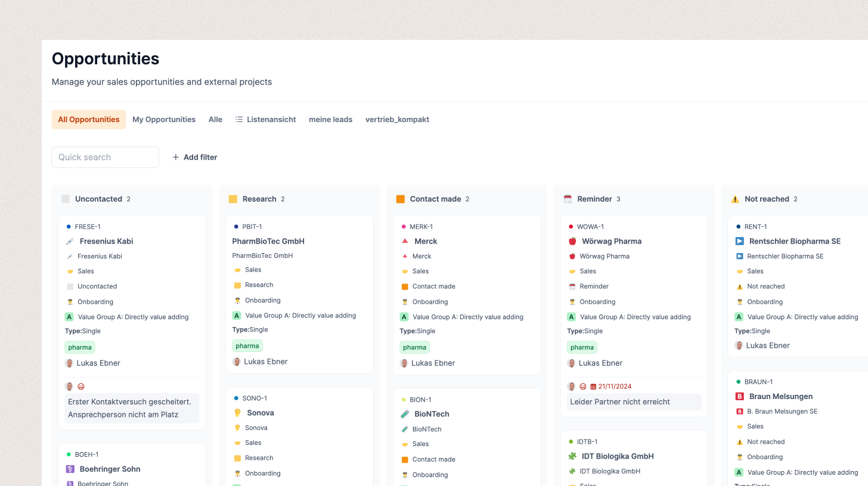Click the blue status dot beside FRESE-1
This screenshot has height=486, width=868.
click(69, 226)
